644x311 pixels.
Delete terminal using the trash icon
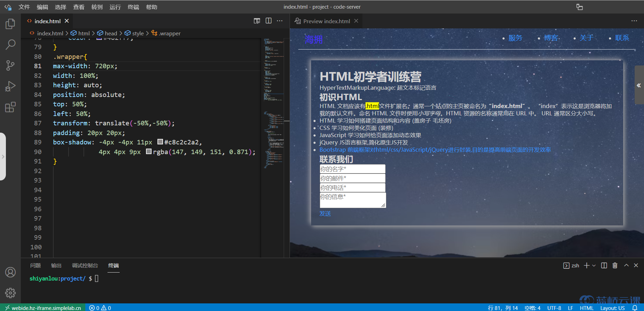coord(615,265)
